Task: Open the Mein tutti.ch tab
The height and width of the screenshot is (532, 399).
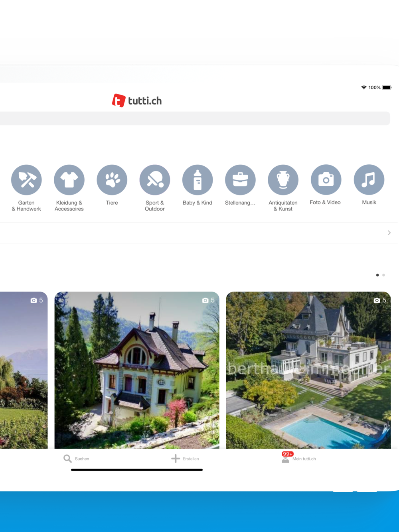Action: click(x=298, y=459)
